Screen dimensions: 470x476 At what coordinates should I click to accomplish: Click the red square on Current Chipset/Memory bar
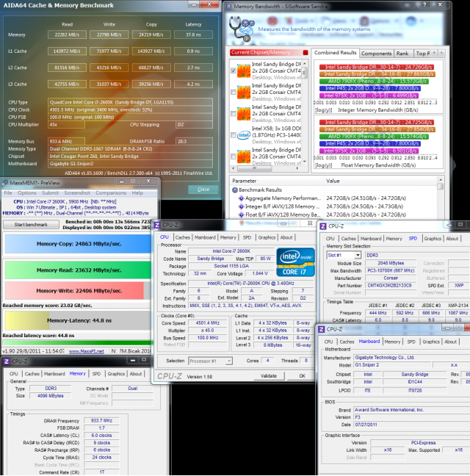click(305, 52)
